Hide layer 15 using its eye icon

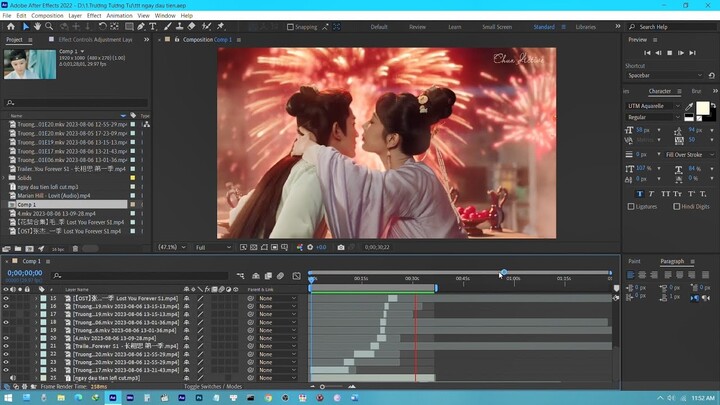[x=6, y=298]
